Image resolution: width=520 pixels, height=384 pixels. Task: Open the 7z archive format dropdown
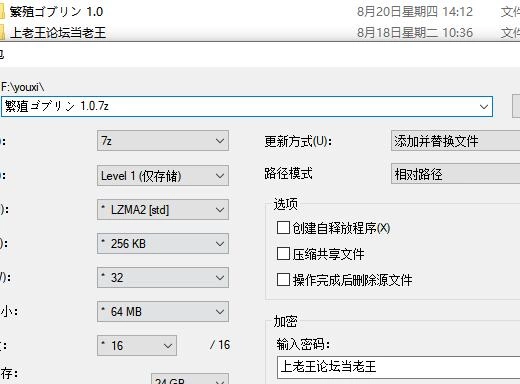point(163,141)
